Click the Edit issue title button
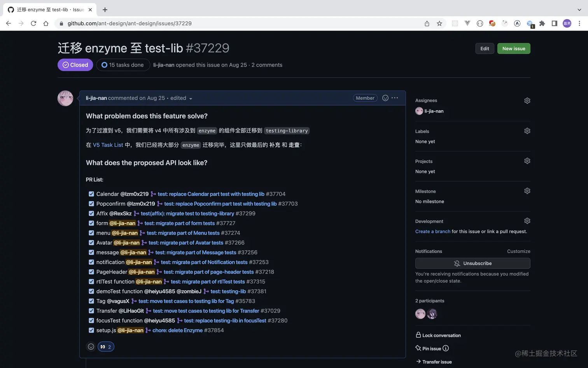The width and height of the screenshot is (588, 368). pos(485,49)
